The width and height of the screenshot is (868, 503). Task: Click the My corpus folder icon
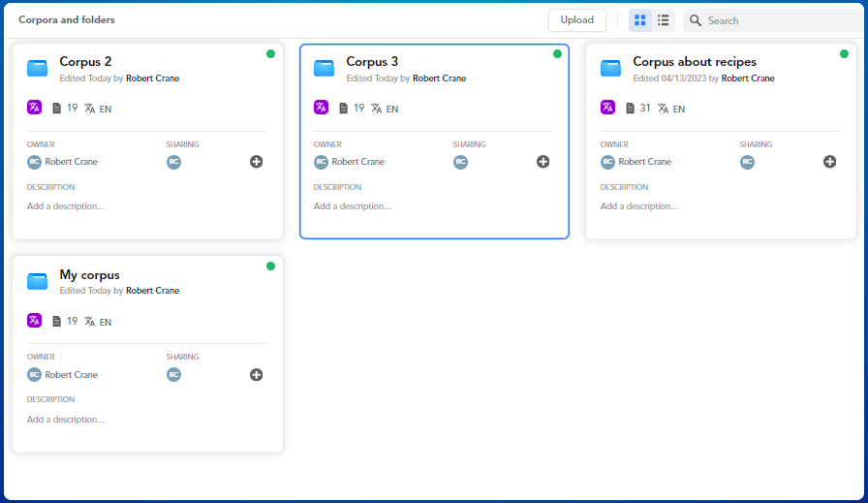click(x=37, y=281)
